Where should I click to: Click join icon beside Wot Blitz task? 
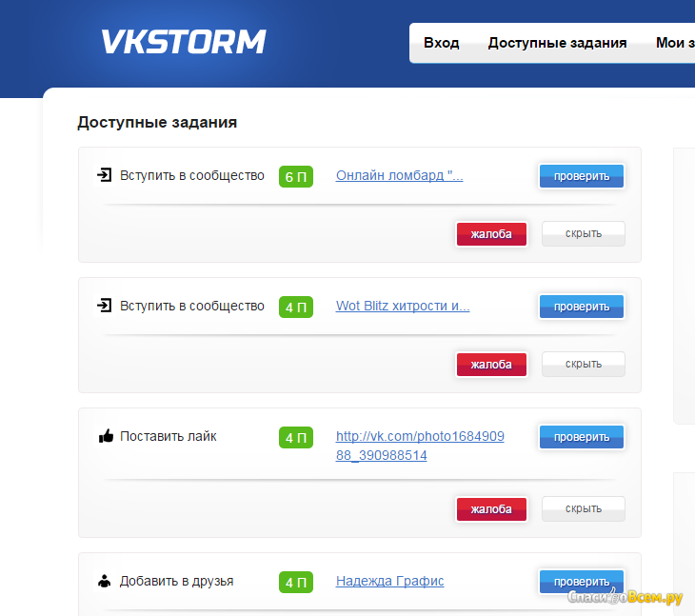[104, 306]
